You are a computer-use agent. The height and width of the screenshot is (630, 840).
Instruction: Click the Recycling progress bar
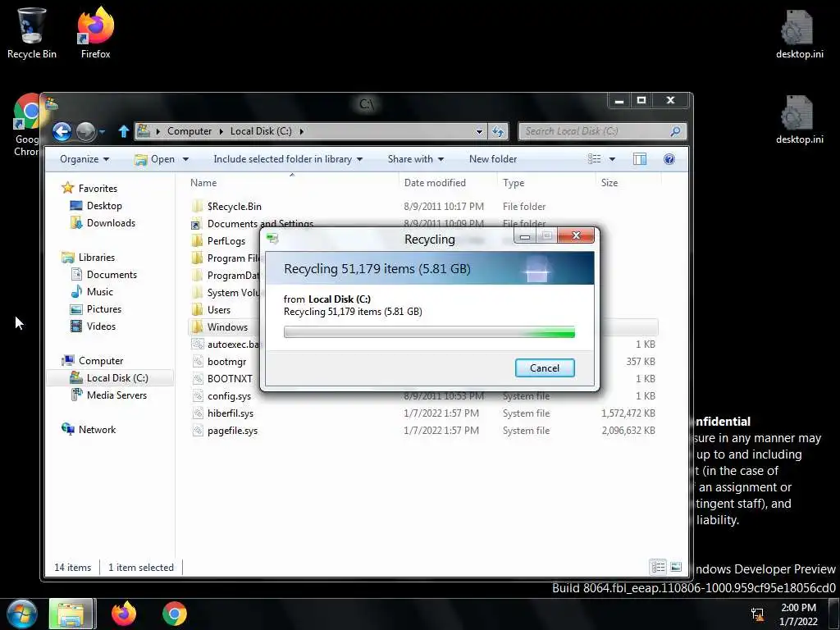(429, 333)
